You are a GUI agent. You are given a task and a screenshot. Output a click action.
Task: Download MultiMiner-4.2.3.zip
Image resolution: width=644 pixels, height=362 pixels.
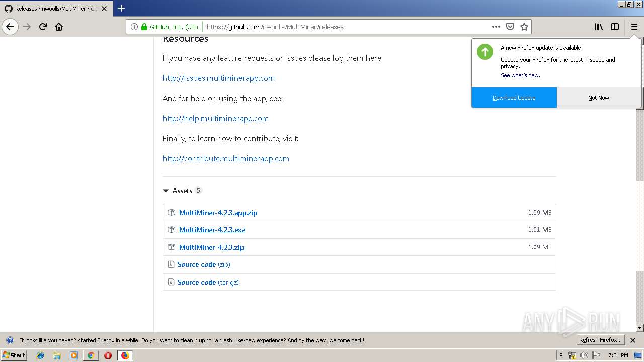pyautogui.click(x=211, y=247)
